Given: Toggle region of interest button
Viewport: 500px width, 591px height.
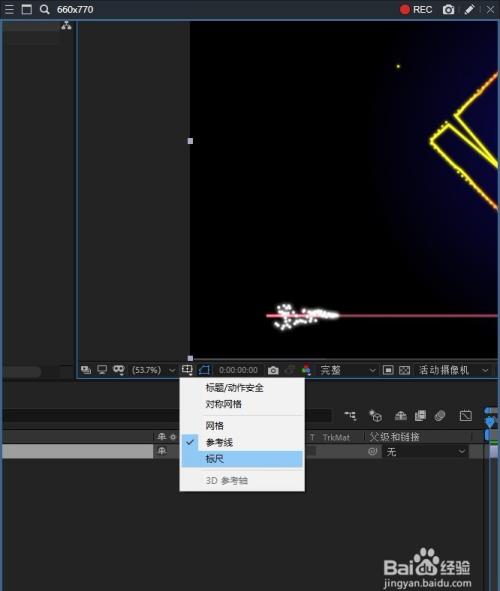Looking at the screenshot, I should point(388,370).
